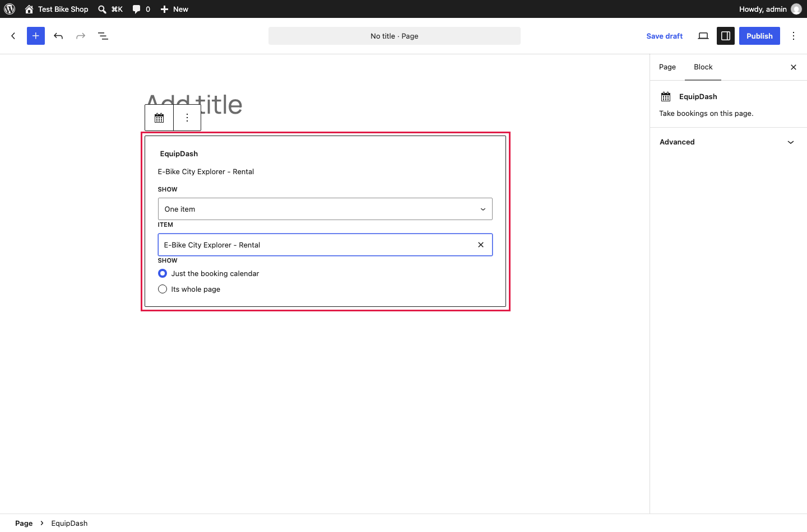Select Its whole page option
The image size is (807, 532).
(163, 289)
